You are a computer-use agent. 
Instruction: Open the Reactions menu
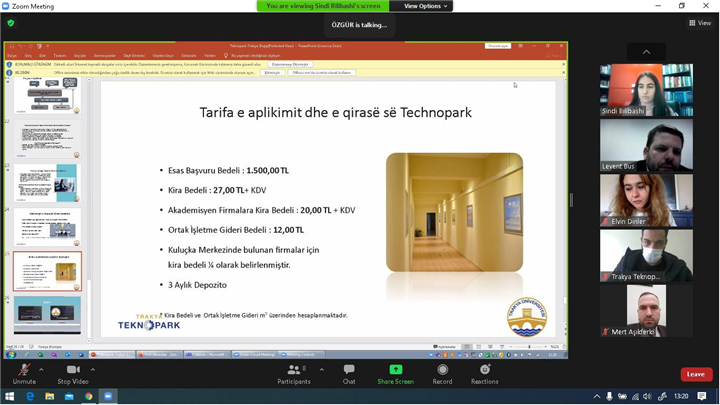tap(484, 374)
